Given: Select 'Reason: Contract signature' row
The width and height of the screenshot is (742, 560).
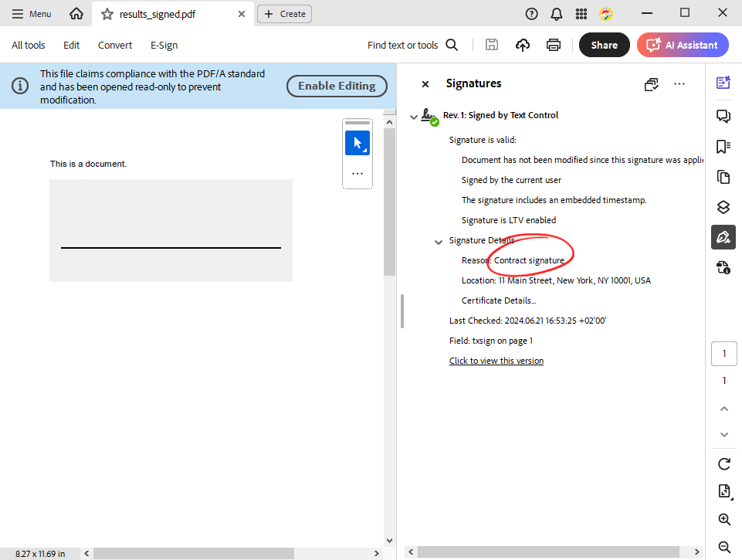Looking at the screenshot, I should 513,260.
